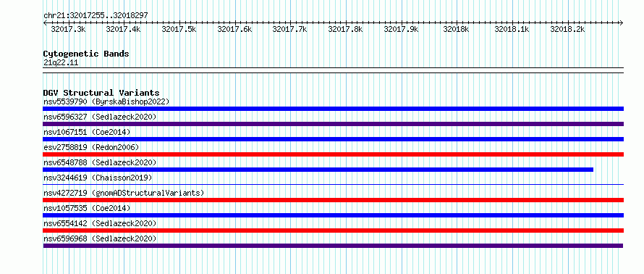Open the nsv6596327 (Sedlazeck2020) variant label
This screenshot has height=274, width=644.
100,117
